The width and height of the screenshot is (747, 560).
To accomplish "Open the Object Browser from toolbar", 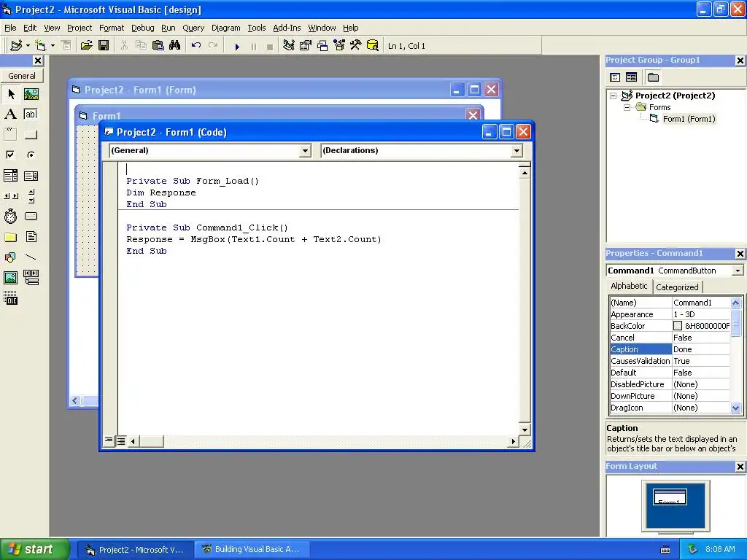I will (x=339, y=46).
